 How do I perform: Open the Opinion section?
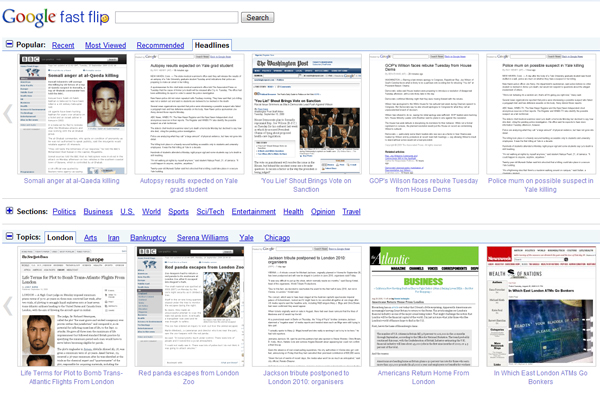(323, 212)
